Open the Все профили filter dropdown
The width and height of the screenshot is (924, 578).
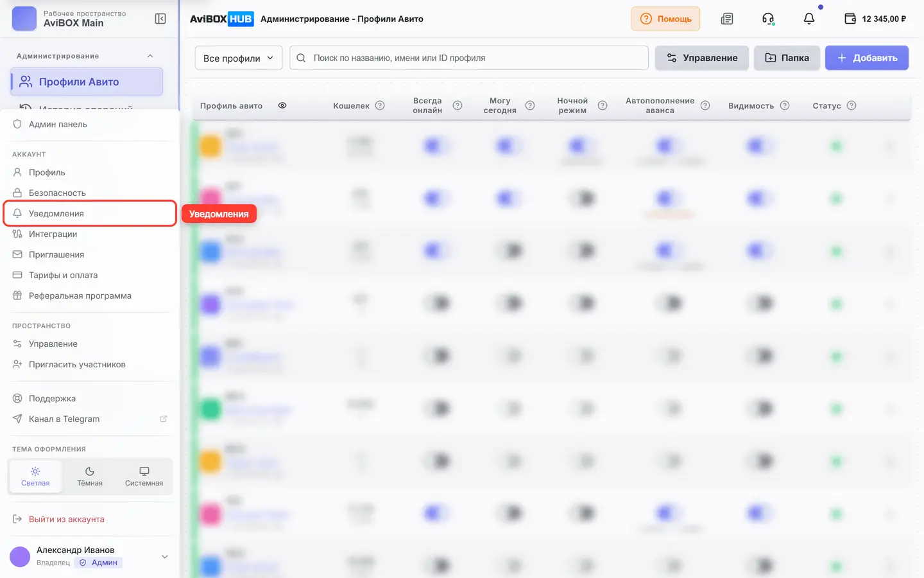click(x=239, y=58)
